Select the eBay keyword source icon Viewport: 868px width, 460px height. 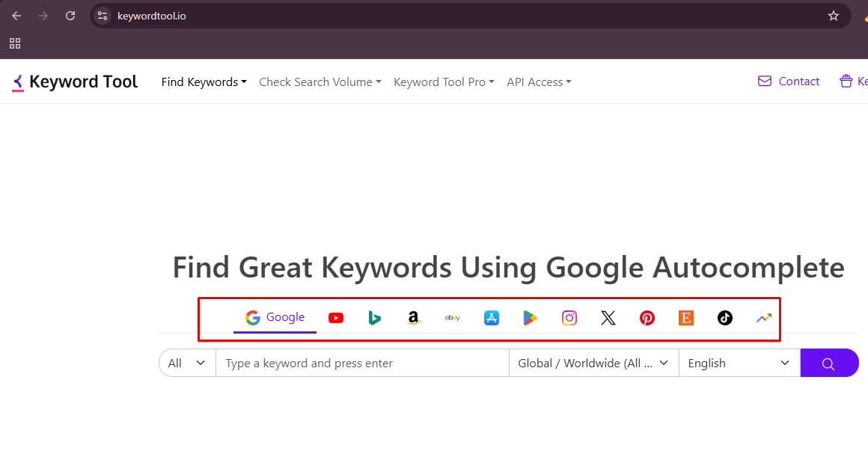453,318
